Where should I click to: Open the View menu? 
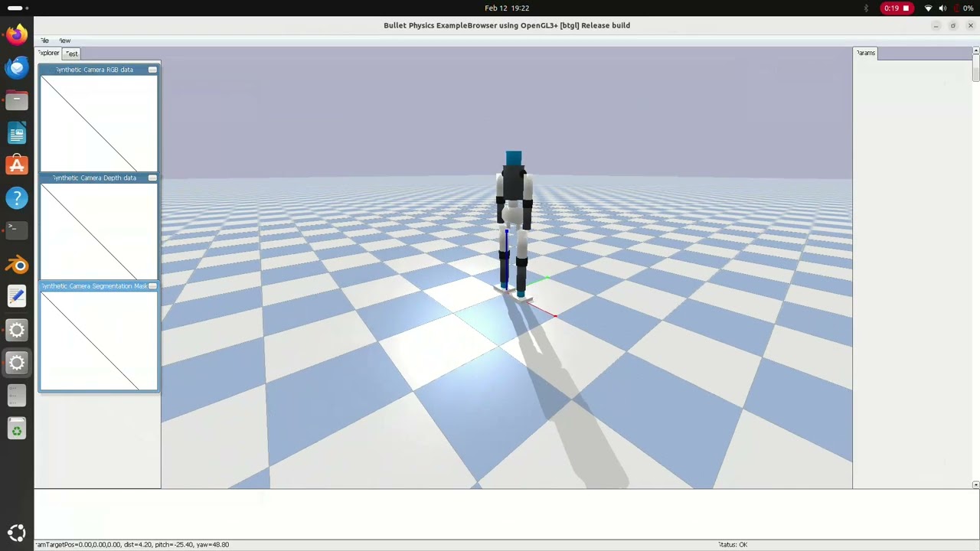(x=65, y=41)
